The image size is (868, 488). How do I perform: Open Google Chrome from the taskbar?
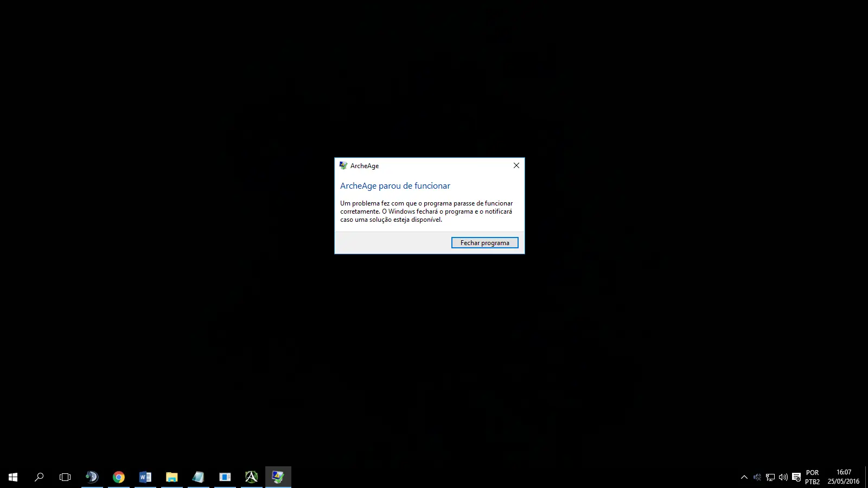[x=119, y=477]
